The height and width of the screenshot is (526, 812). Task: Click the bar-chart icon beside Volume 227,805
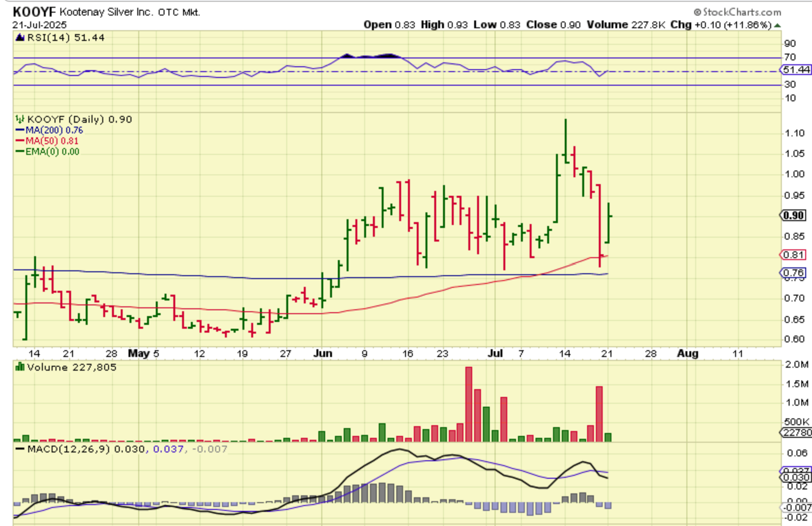point(20,367)
